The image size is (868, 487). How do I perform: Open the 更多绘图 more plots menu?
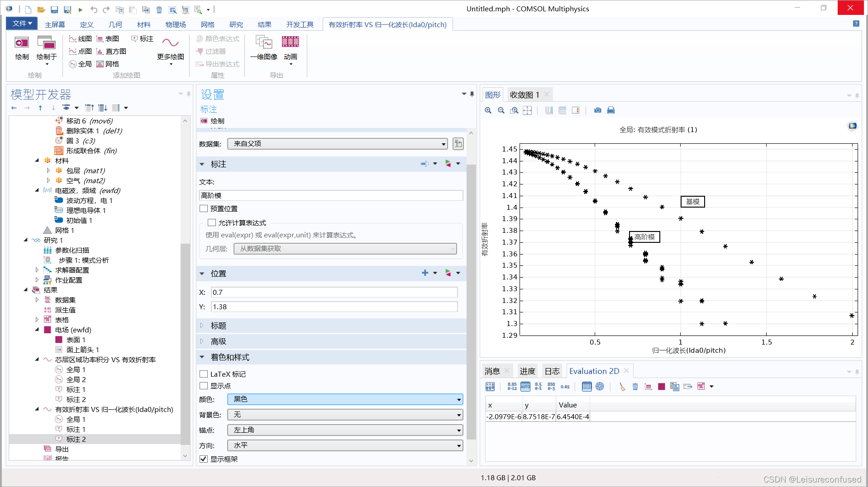pyautogui.click(x=171, y=50)
